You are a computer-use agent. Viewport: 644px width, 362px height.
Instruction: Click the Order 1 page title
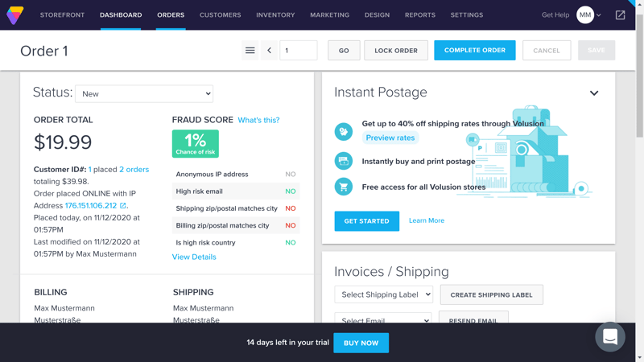(x=44, y=51)
